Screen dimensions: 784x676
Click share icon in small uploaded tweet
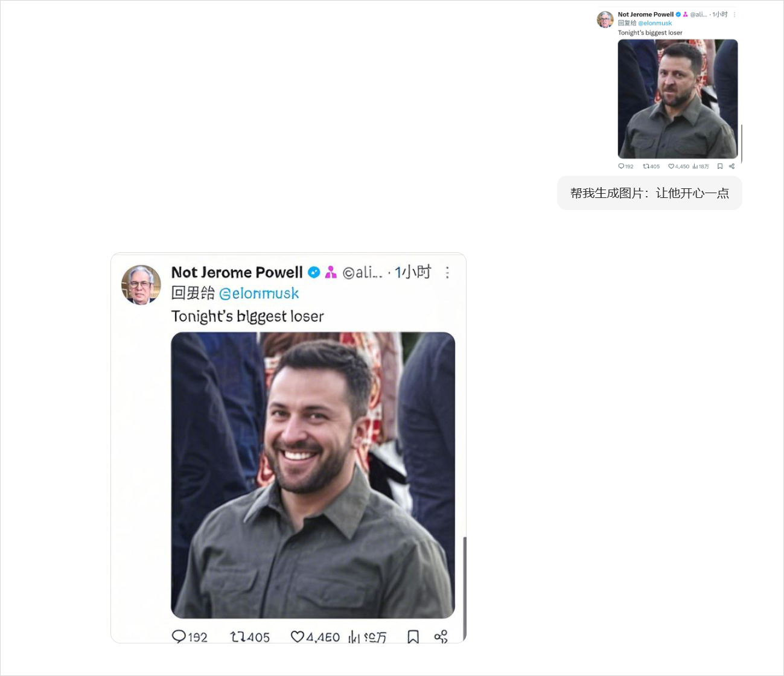tap(732, 167)
